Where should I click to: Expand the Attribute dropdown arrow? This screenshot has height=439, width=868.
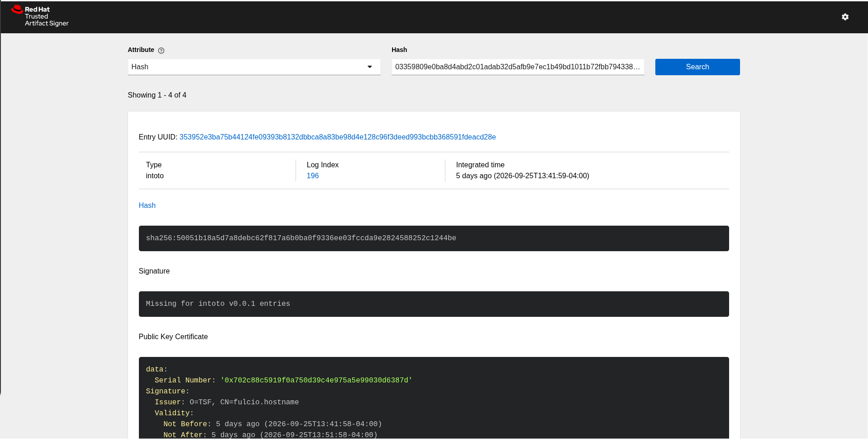pos(370,67)
